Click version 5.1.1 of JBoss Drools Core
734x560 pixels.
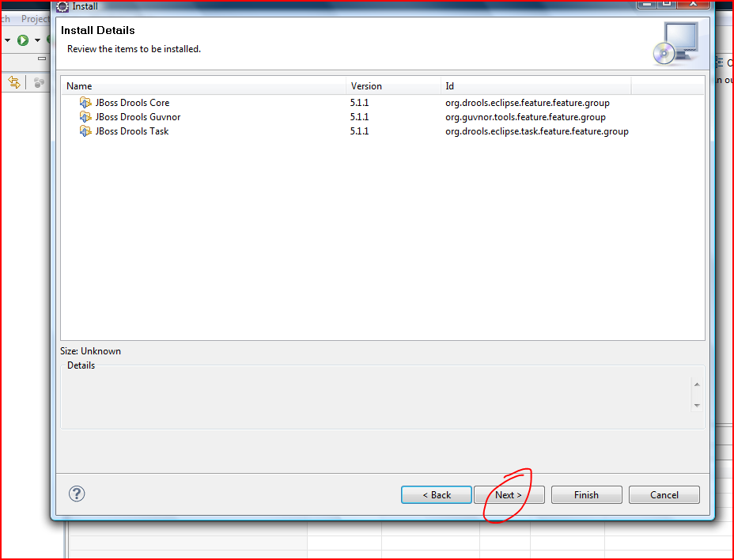pyautogui.click(x=360, y=103)
